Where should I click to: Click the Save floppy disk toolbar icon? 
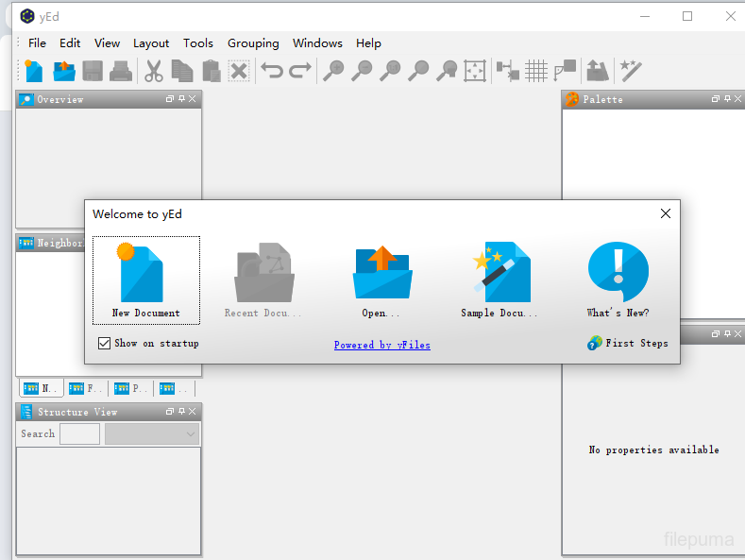tap(93, 71)
